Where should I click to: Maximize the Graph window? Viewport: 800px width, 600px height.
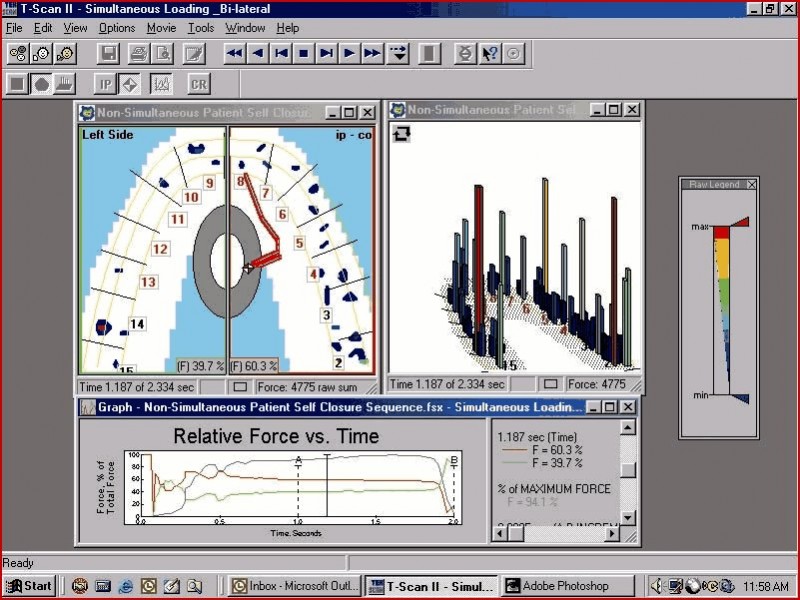[x=610, y=407]
